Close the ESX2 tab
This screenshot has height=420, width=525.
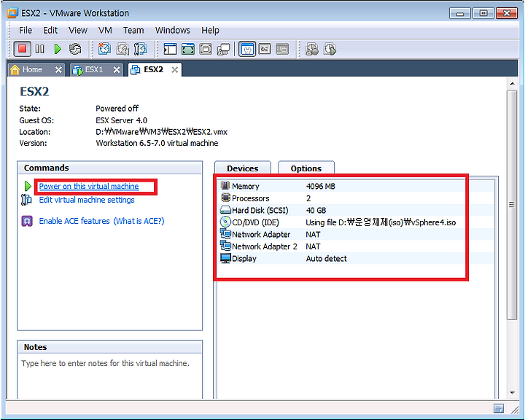click(175, 70)
